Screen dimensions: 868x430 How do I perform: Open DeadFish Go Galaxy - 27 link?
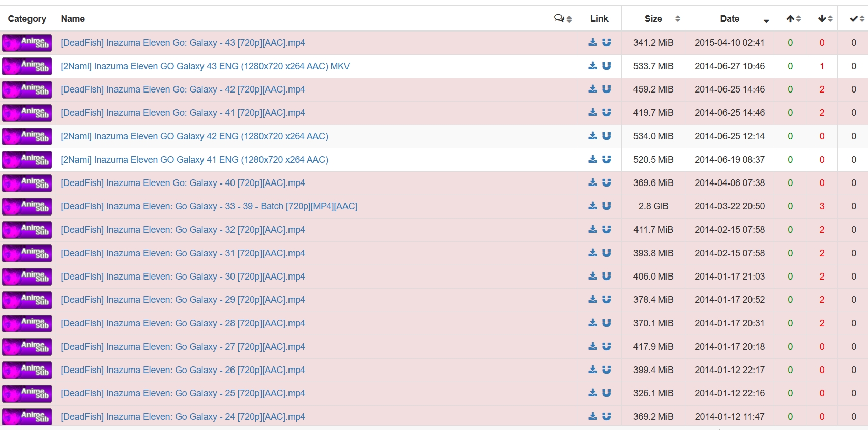click(183, 347)
